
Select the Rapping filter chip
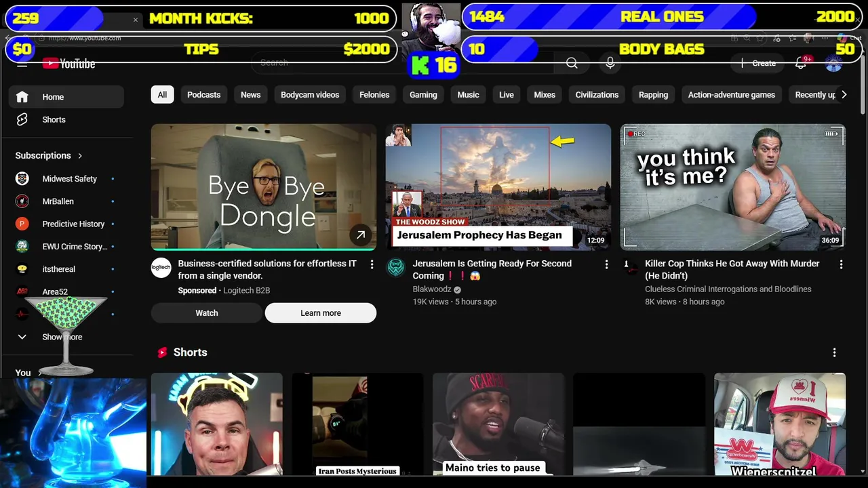click(x=653, y=95)
